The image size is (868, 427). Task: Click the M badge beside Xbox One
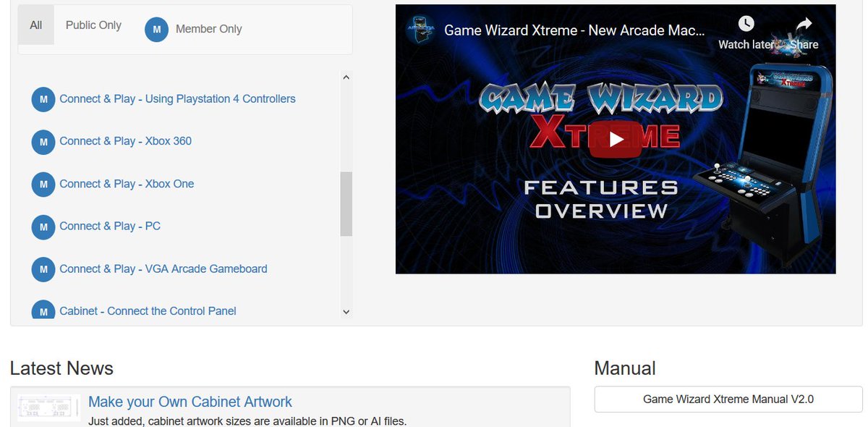point(43,185)
